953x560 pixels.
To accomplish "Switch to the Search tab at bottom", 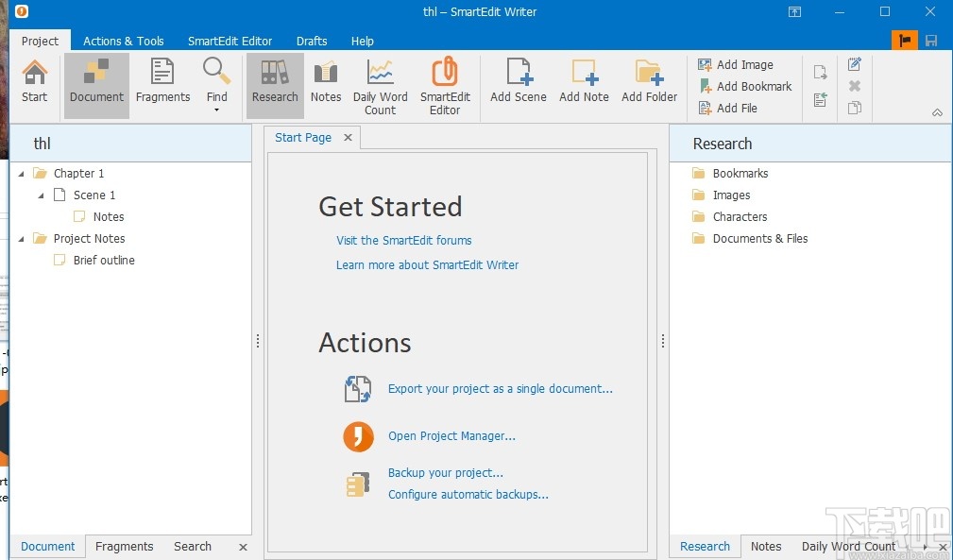I will click(x=192, y=546).
